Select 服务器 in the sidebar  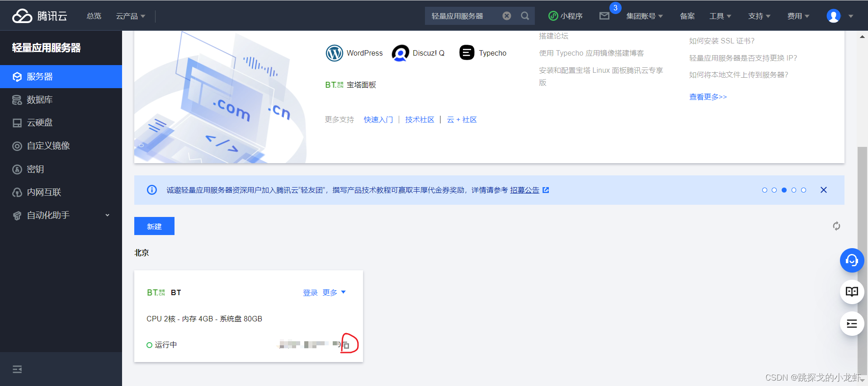[61, 76]
